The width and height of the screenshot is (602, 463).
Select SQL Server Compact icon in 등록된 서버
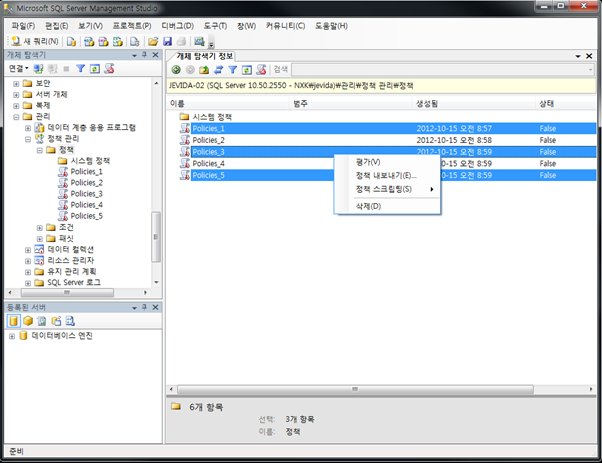pyautogui.click(x=56, y=321)
